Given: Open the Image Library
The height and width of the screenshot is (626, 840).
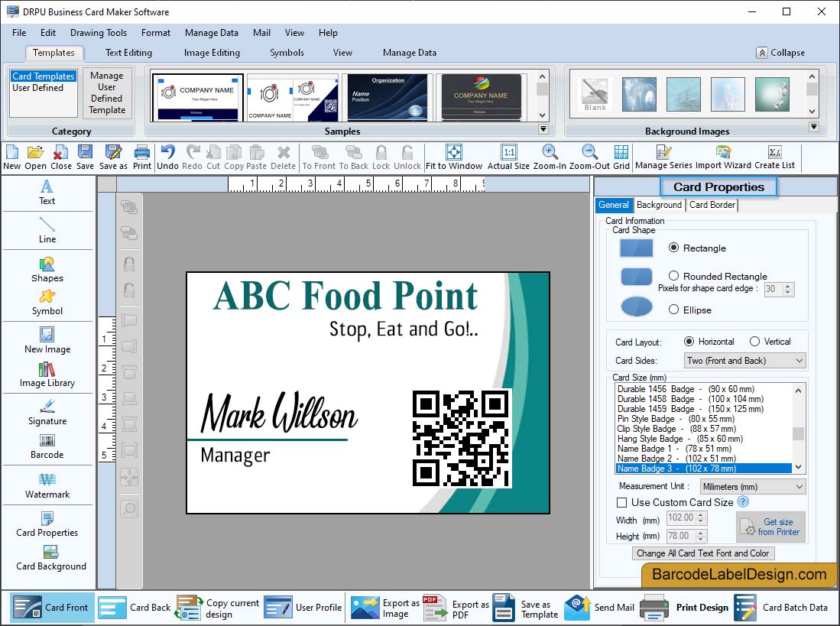Looking at the screenshot, I should coord(47,375).
